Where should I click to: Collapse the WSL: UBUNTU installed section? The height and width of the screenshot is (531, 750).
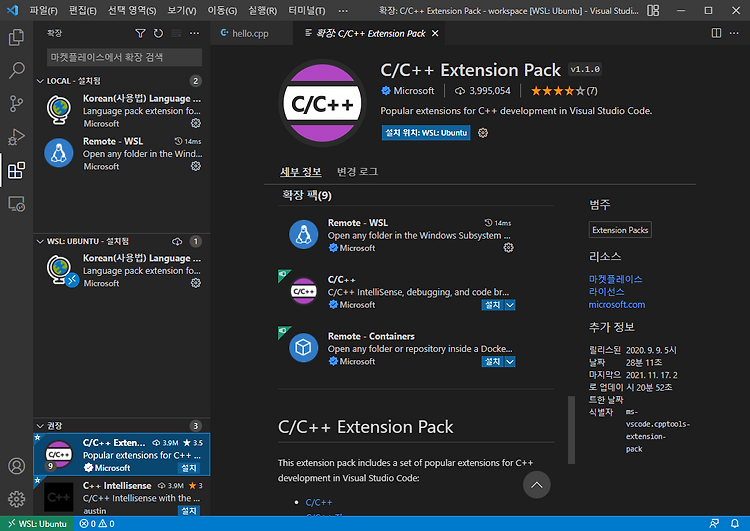tap(40, 242)
